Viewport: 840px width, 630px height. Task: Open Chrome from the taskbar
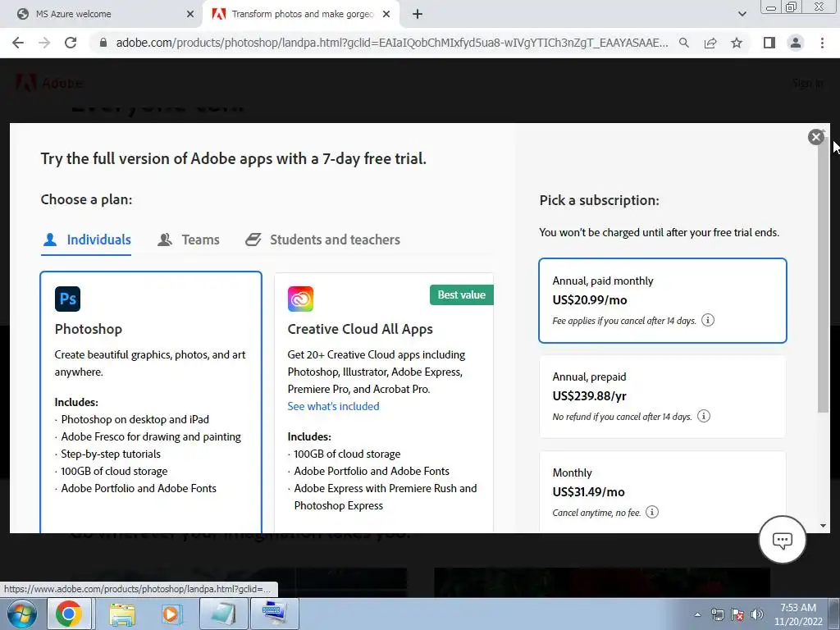(x=69, y=614)
